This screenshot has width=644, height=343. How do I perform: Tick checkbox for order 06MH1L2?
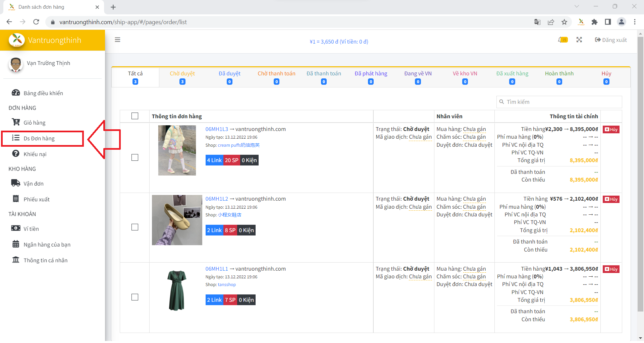[x=135, y=227]
